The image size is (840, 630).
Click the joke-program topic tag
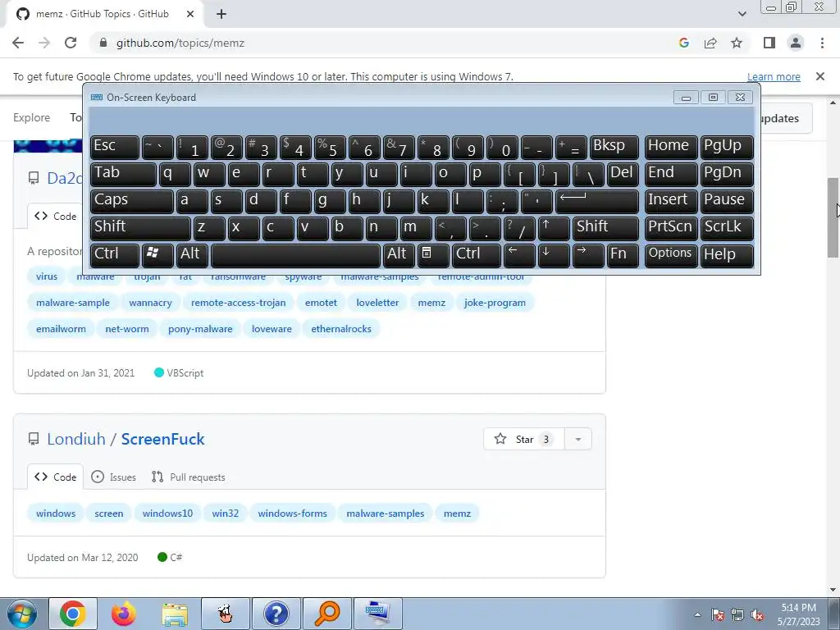pos(495,303)
